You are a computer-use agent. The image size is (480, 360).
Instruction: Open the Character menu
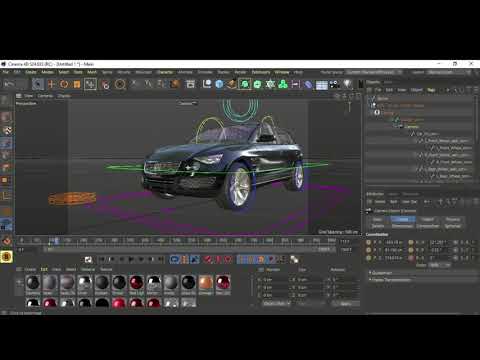[x=165, y=72]
